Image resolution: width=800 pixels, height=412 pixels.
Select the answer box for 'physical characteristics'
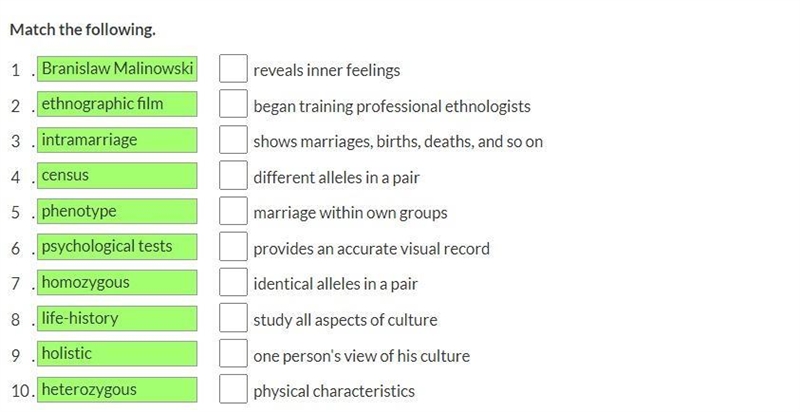coord(233,389)
